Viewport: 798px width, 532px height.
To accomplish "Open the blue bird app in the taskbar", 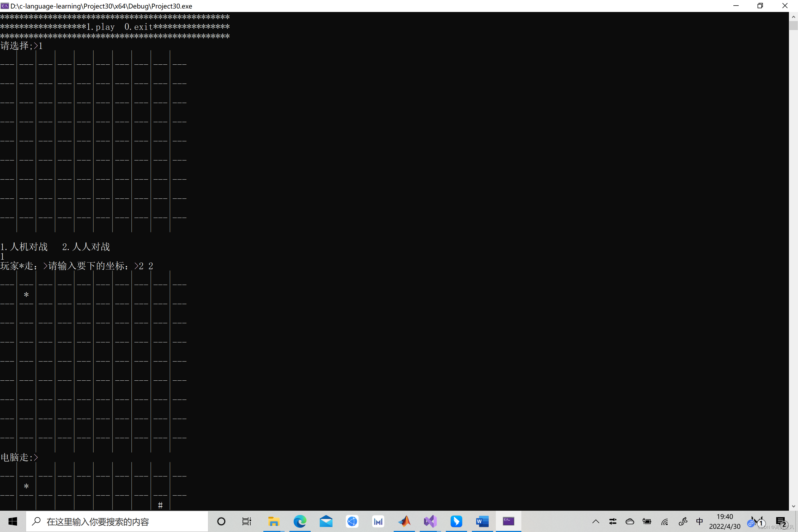I will coord(456,521).
